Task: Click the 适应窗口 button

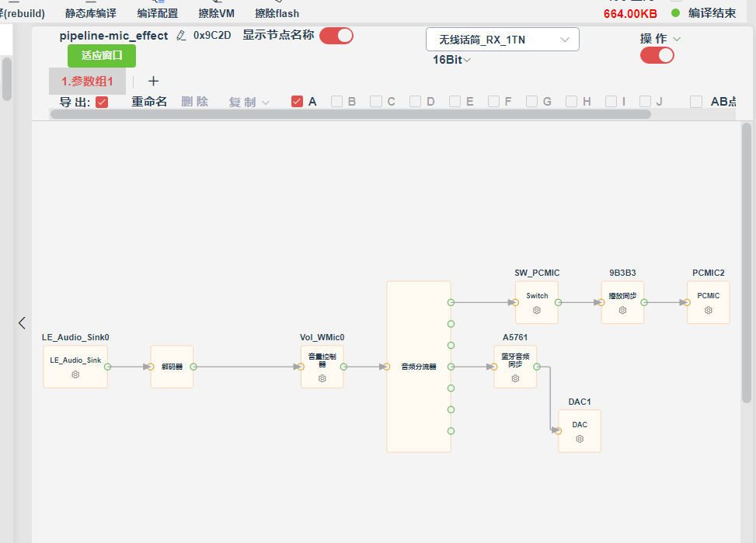Action: point(102,56)
